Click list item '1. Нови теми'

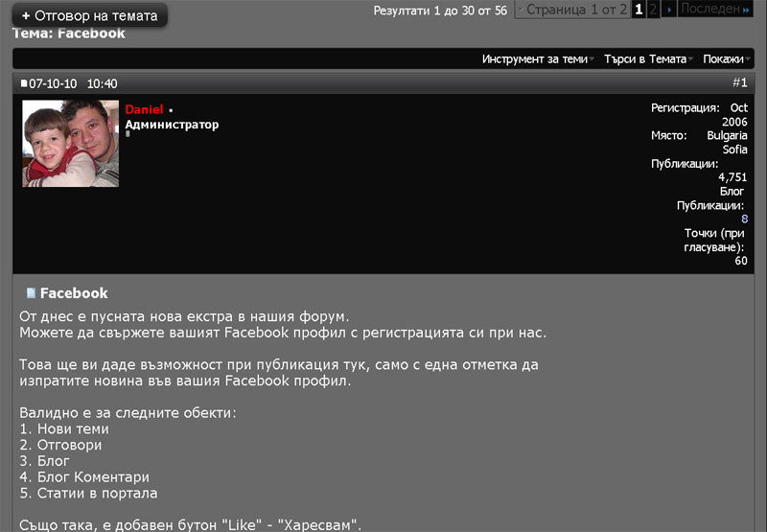pyautogui.click(x=64, y=428)
